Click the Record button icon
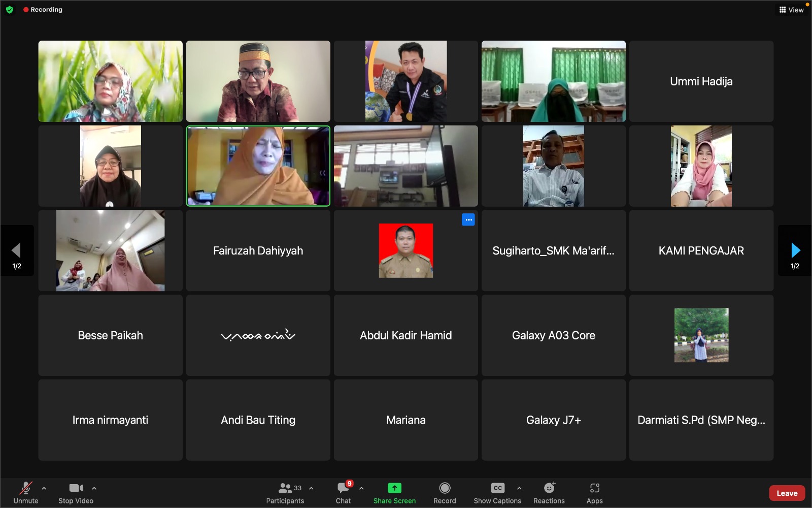812x508 pixels. (x=445, y=488)
